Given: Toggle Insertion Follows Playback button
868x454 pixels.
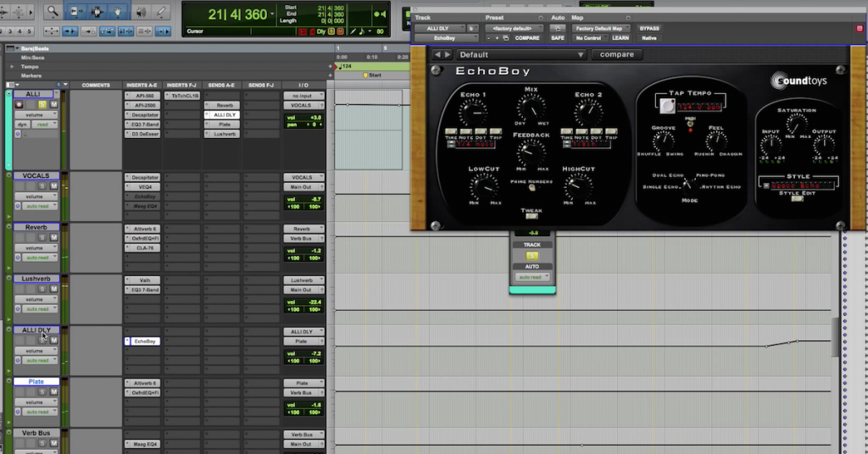Looking at the screenshot, I should coord(163,31).
